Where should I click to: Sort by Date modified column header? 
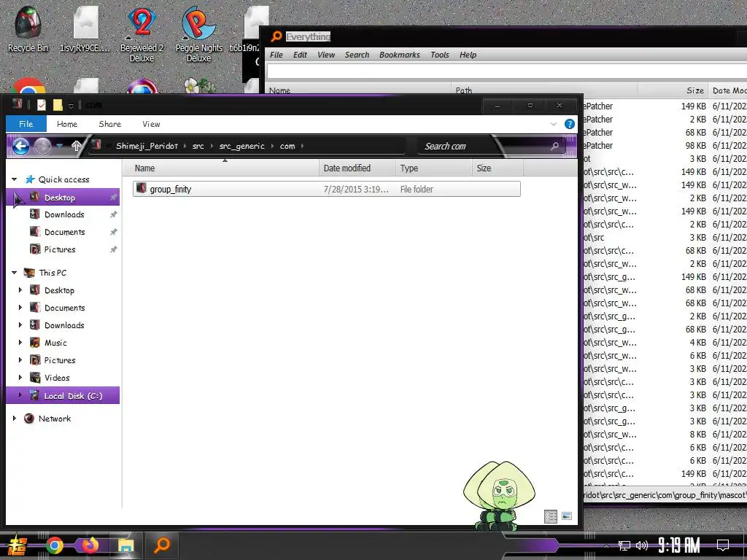tap(357, 168)
